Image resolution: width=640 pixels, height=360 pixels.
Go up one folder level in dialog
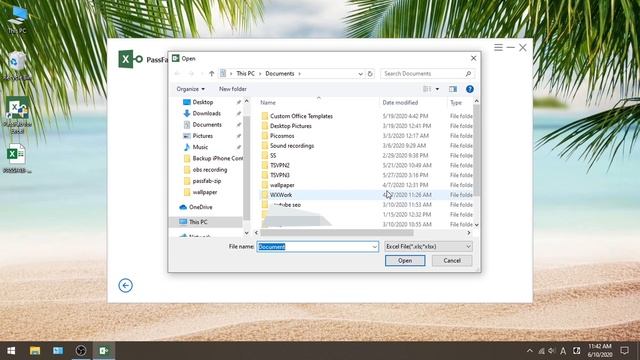211,73
